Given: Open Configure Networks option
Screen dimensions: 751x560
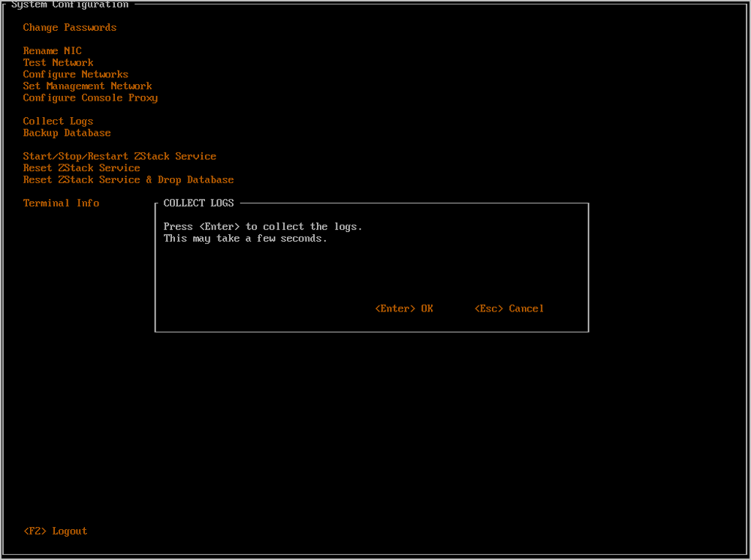Looking at the screenshot, I should tap(75, 74).
